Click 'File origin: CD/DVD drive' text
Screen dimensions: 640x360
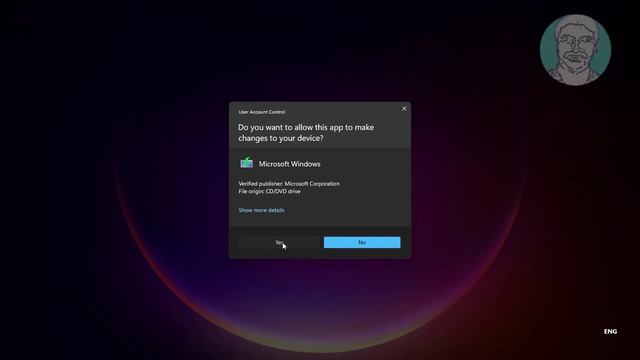tap(269, 191)
